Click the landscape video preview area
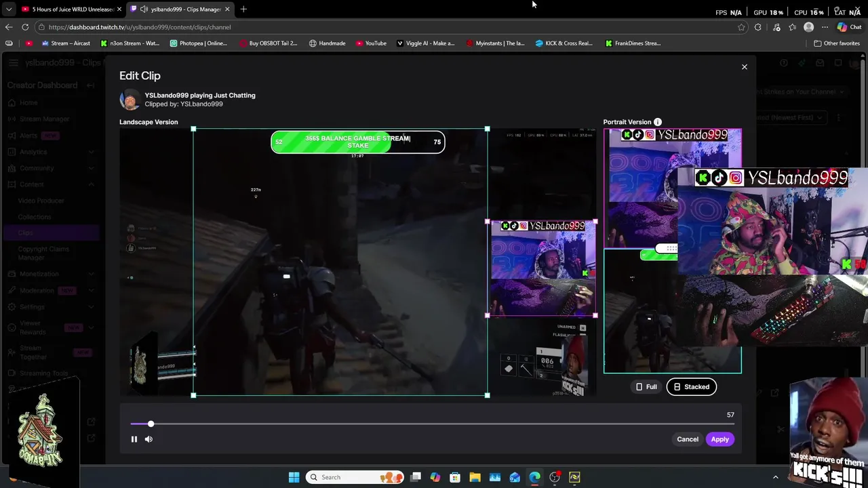The width and height of the screenshot is (868, 488). point(357,262)
